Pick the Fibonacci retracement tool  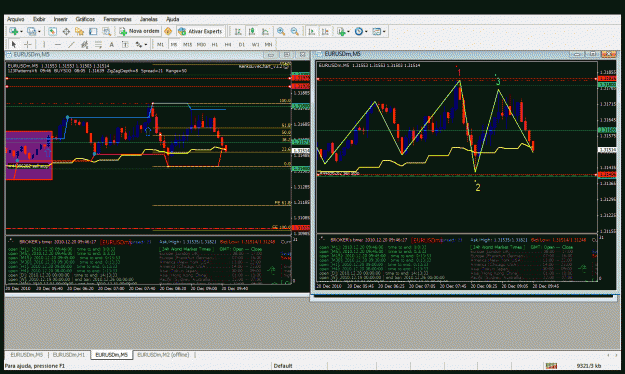point(98,45)
